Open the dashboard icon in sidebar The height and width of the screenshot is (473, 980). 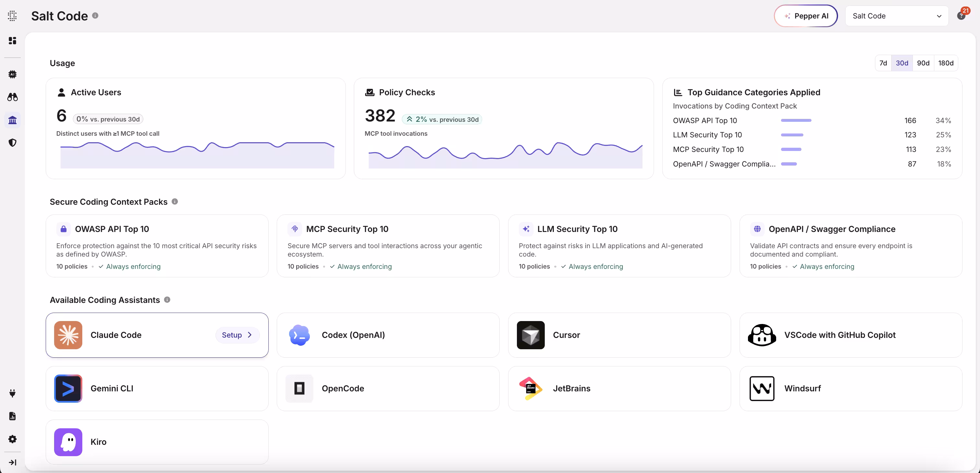pyautogui.click(x=12, y=41)
